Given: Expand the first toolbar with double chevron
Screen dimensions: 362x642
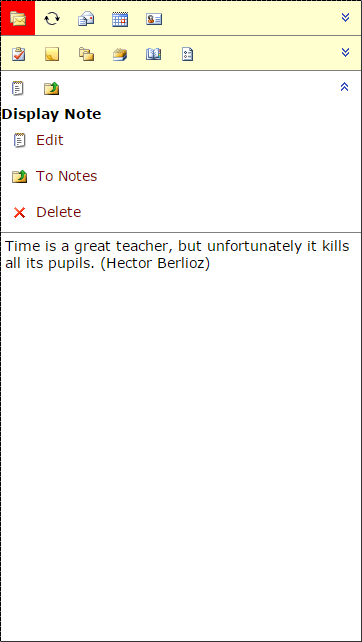Looking at the screenshot, I should point(346,17).
